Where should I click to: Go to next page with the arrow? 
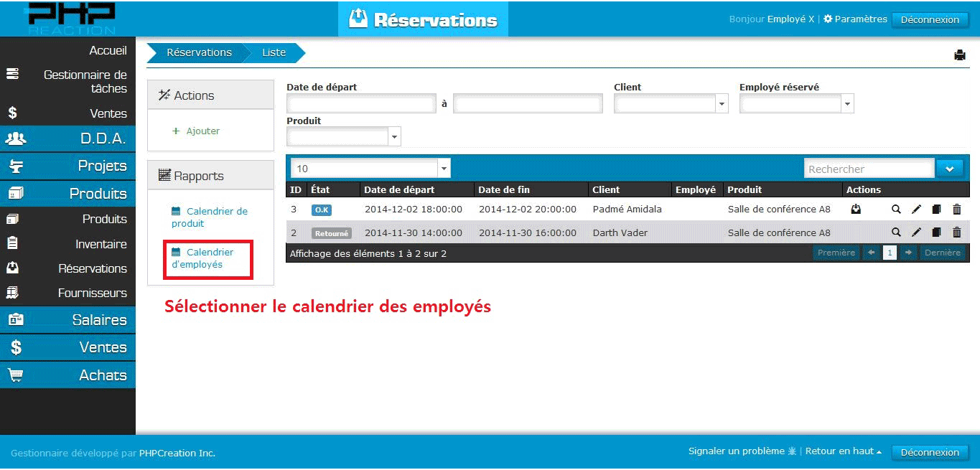(x=908, y=253)
